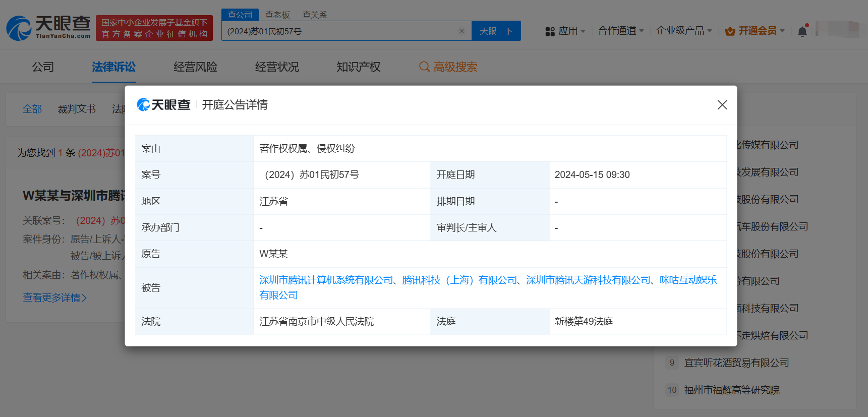Click the 应用 grid icon
Image resolution: width=868 pixels, height=417 pixels.
pyautogui.click(x=550, y=31)
